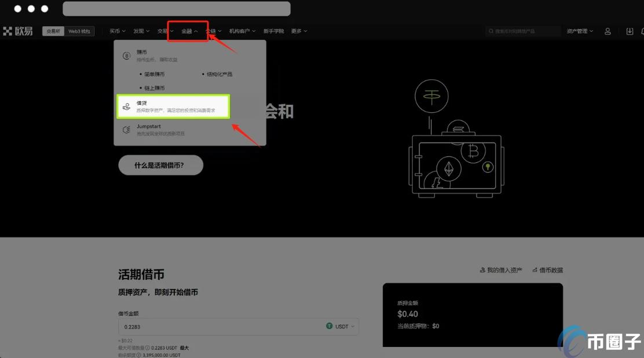The width and height of the screenshot is (644, 358).
Task: Click the 当前质押物: $0 text
Action: pos(418,326)
